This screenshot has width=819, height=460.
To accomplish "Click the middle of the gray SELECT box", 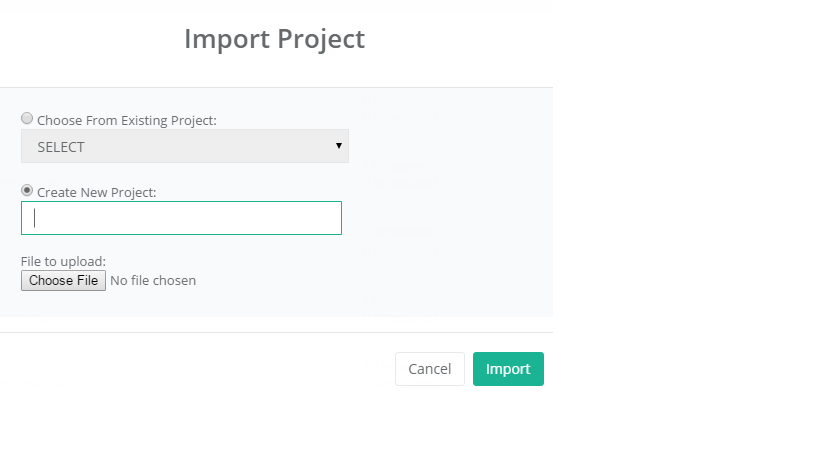I will pyautogui.click(x=184, y=146).
